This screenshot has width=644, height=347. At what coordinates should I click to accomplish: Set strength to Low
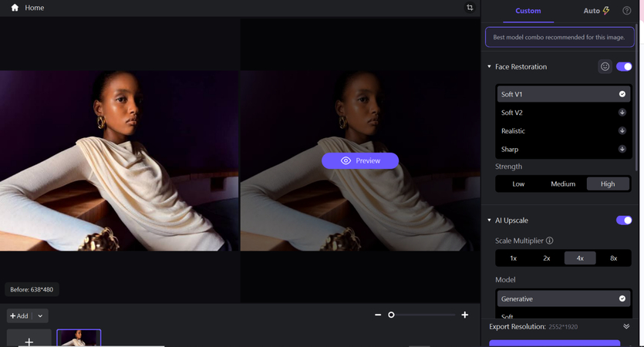click(x=518, y=184)
